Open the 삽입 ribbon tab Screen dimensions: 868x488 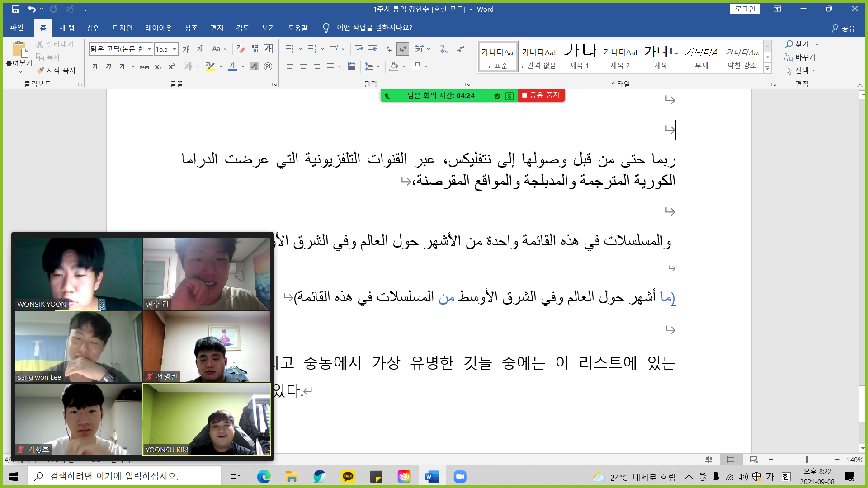[x=94, y=28]
